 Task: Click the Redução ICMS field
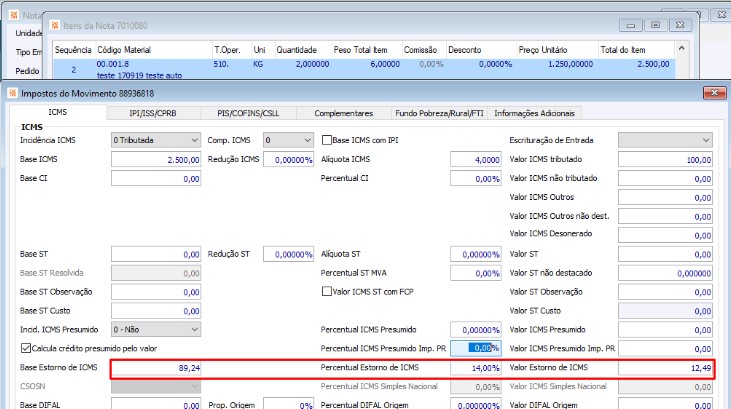pos(288,159)
